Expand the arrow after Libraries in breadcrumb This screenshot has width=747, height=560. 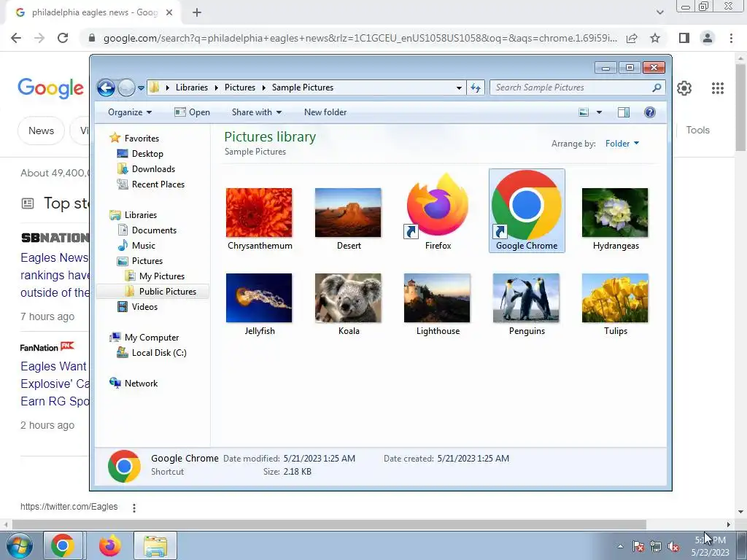[x=216, y=87]
